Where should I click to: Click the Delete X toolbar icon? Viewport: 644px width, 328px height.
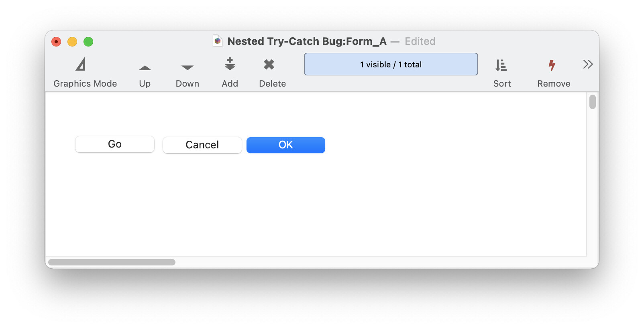(269, 64)
